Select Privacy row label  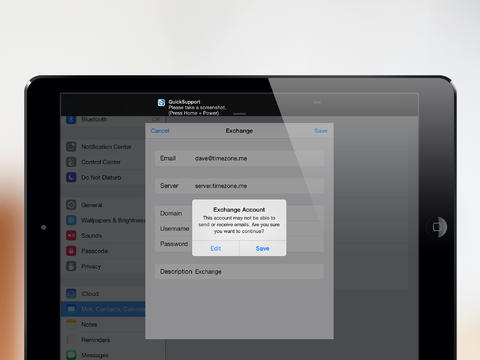tap(91, 266)
